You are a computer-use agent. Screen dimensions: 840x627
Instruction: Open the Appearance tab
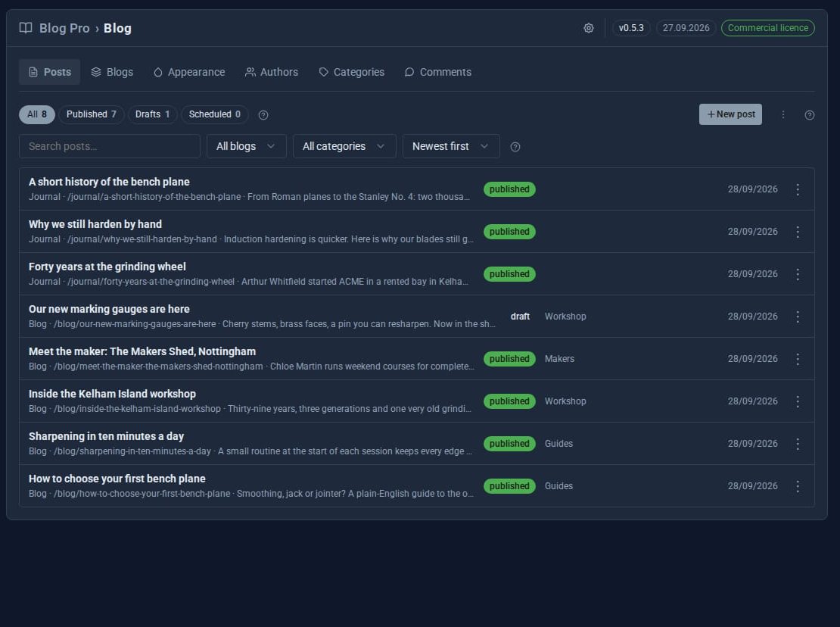189,72
